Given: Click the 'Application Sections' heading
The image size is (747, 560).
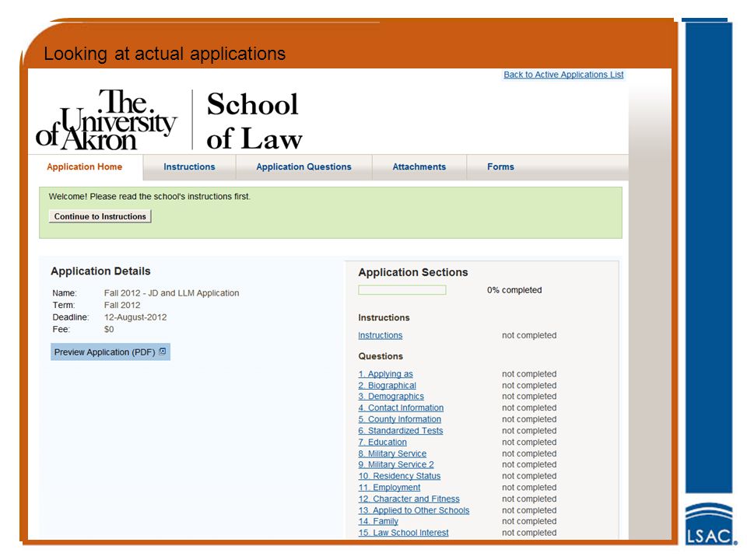Looking at the screenshot, I should click(x=413, y=272).
